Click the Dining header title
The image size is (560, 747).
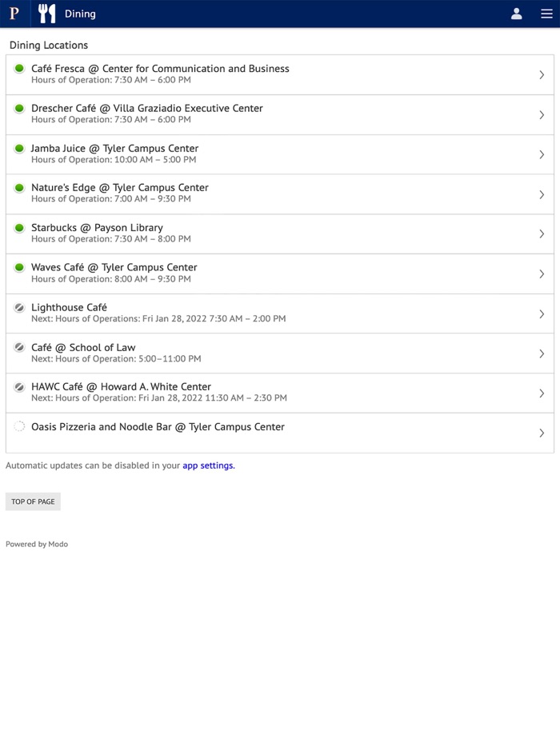point(80,14)
